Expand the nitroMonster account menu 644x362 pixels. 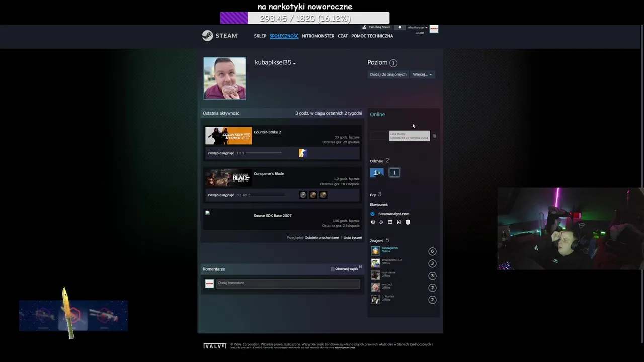point(418,27)
